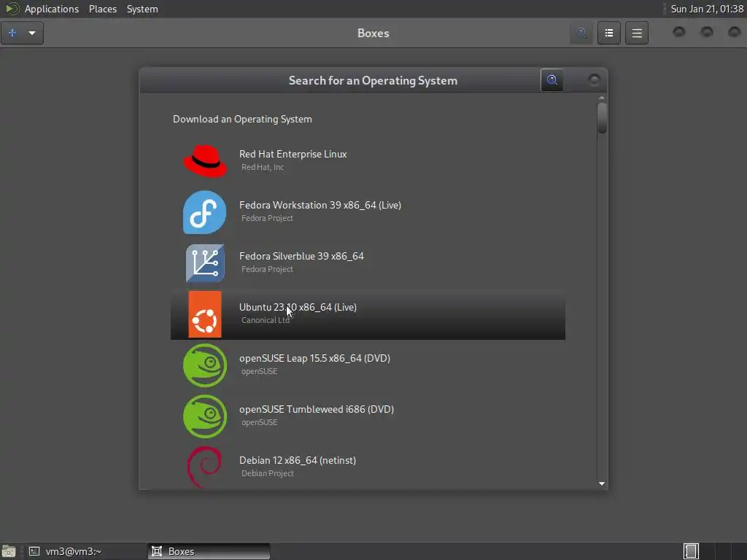This screenshot has height=560, width=747.
Task: Click the show desktop icon in bottom panel
Action: 9,551
